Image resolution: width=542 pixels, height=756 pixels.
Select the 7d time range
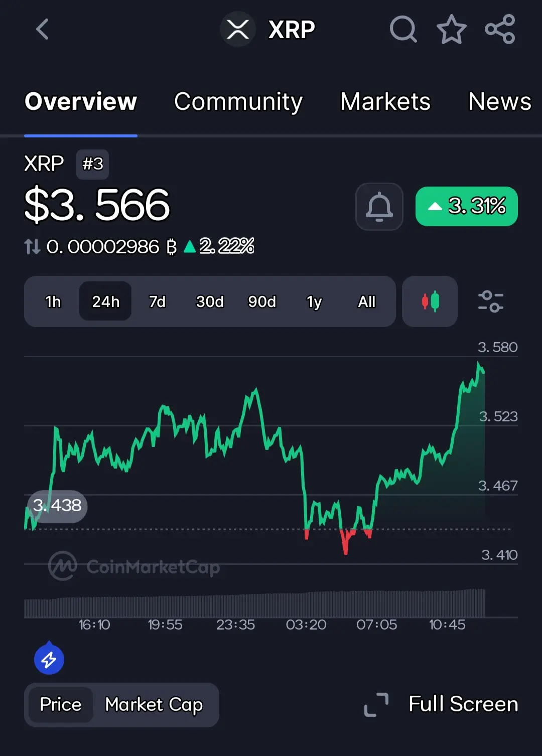pyautogui.click(x=157, y=301)
